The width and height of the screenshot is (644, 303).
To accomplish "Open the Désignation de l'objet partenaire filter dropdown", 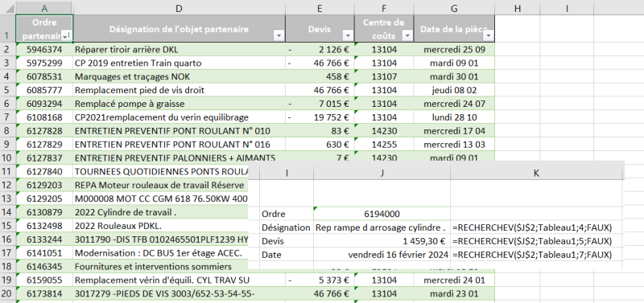I will coord(279,36).
